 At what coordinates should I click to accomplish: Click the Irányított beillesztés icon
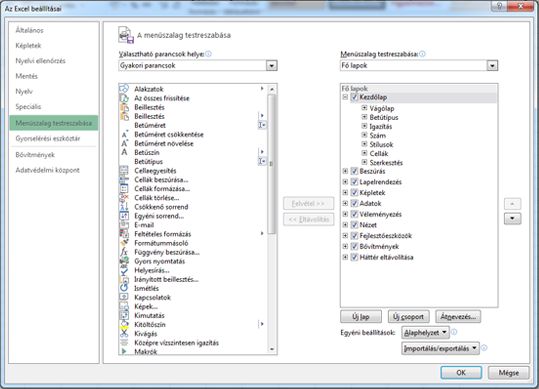coord(124,279)
